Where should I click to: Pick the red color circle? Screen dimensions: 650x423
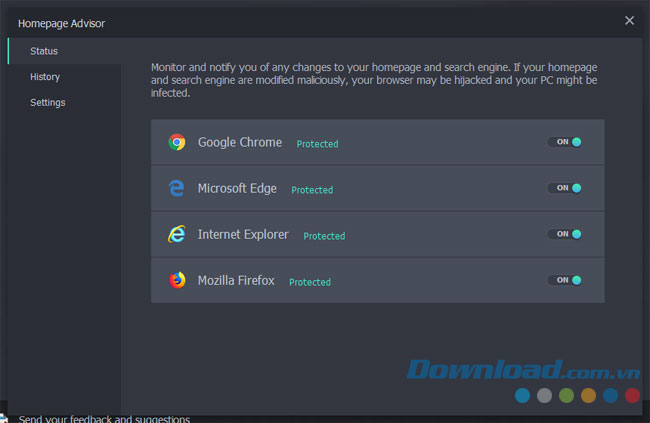coord(632,396)
